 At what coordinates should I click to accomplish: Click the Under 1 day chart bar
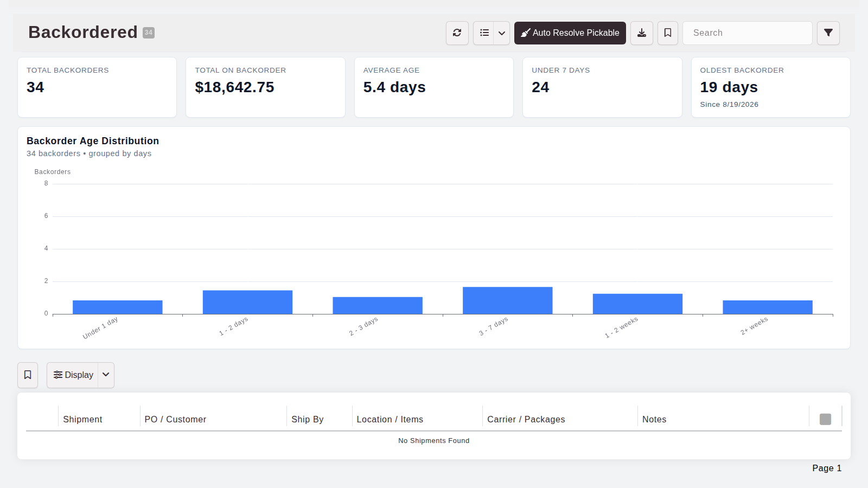pyautogui.click(x=118, y=307)
